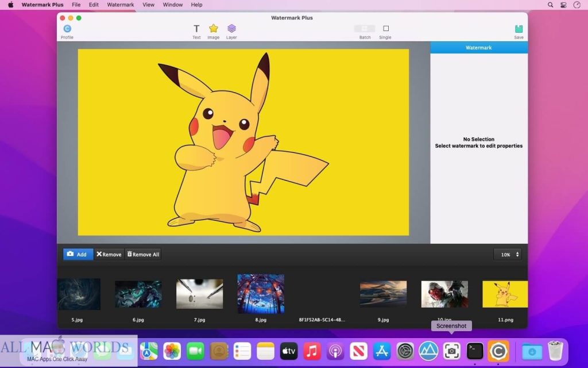Open the File menu
588x368 pixels.
pos(76,5)
